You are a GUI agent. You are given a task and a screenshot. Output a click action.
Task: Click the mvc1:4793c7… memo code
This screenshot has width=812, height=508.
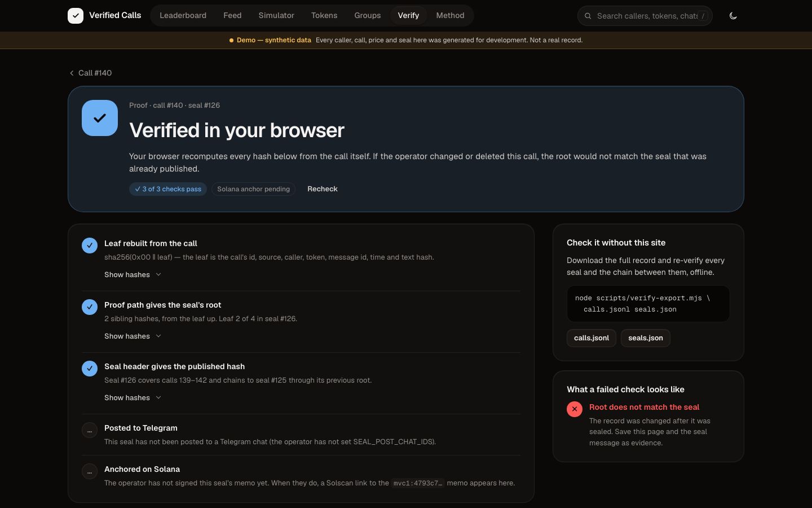click(x=418, y=483)
